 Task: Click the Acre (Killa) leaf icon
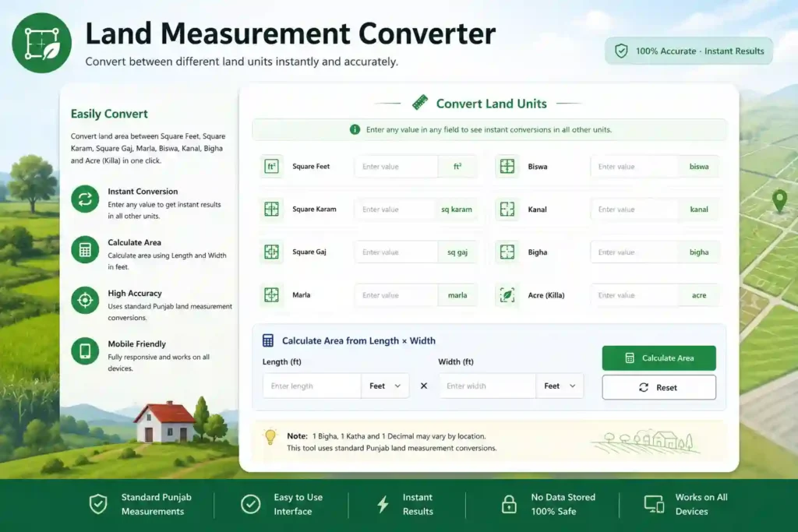point(507,295)
